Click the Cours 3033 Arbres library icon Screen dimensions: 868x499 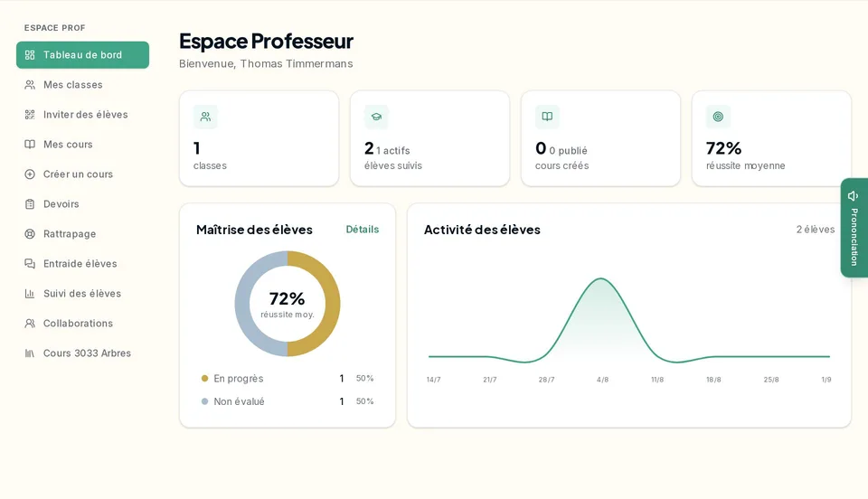30,353
